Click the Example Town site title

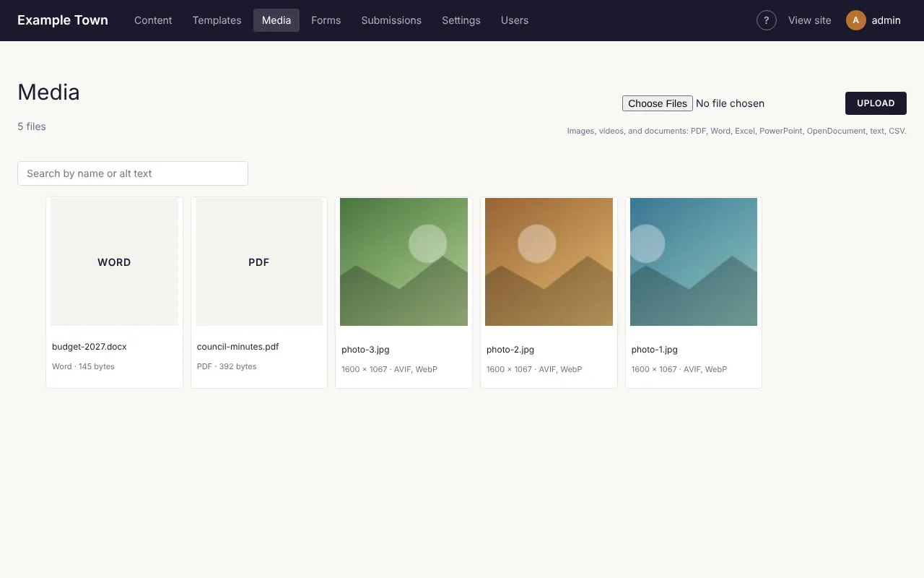click(63, 20)
